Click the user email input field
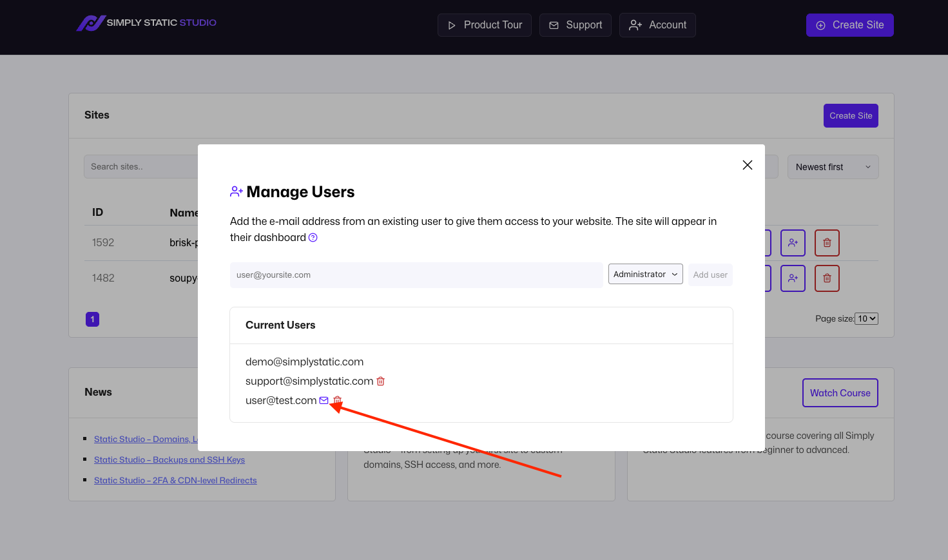The height and width of the screenshot is (560, 948). coord(416,275)
